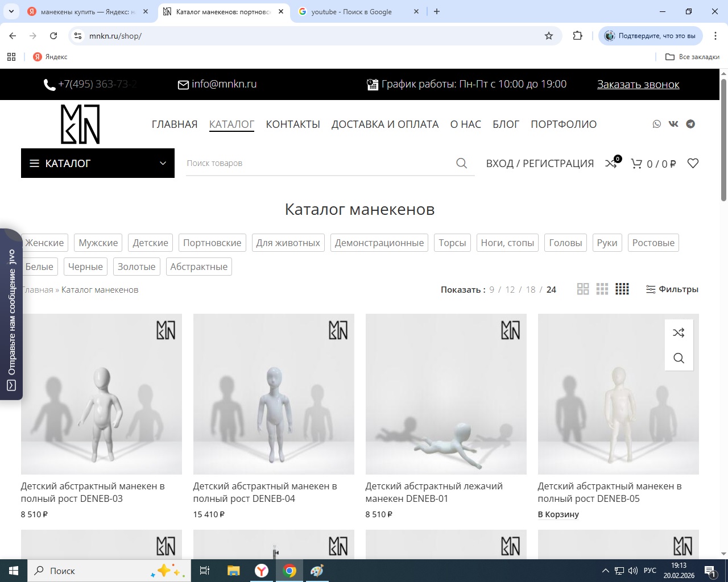
Task: Open the Chrome extensions icon
Action: tap(578, 36)
